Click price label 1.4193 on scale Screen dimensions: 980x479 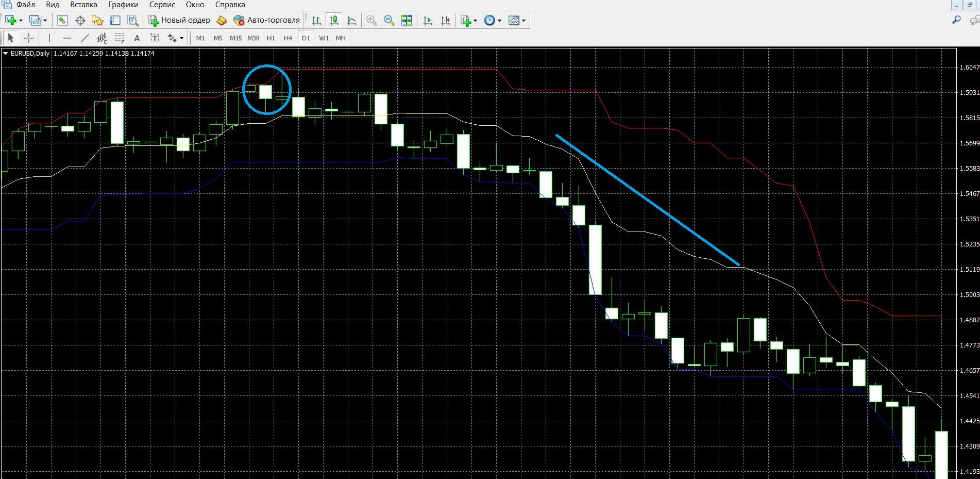click(969, 471)
